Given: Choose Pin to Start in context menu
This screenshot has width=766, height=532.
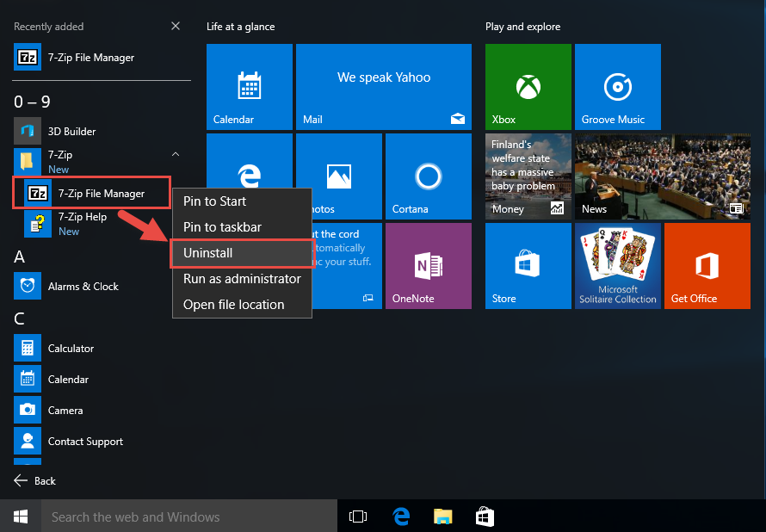Looking at the screenshot, I should [243, 201].
